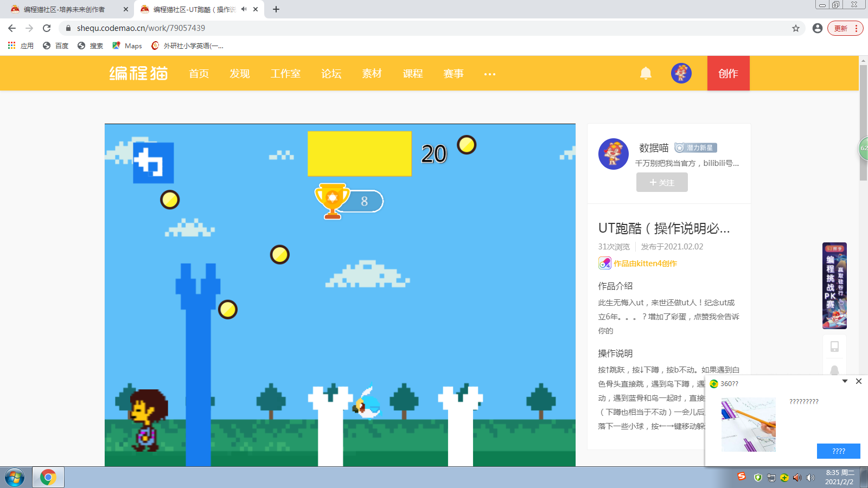
Task: Open the white volume speaker tray icon
Action: coord(810,478)
